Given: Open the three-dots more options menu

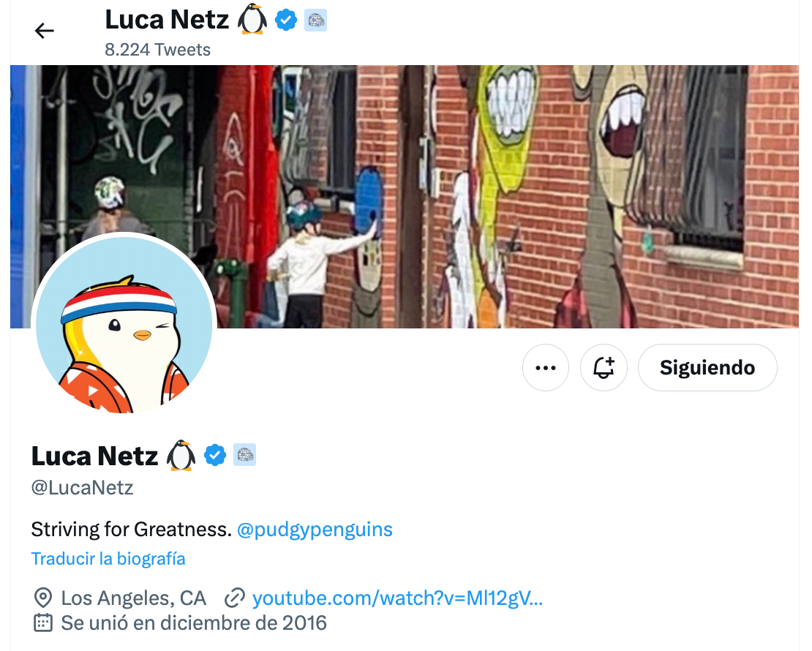Looking at the screenshot, I should pyautogui.click(x=545, y=368).
